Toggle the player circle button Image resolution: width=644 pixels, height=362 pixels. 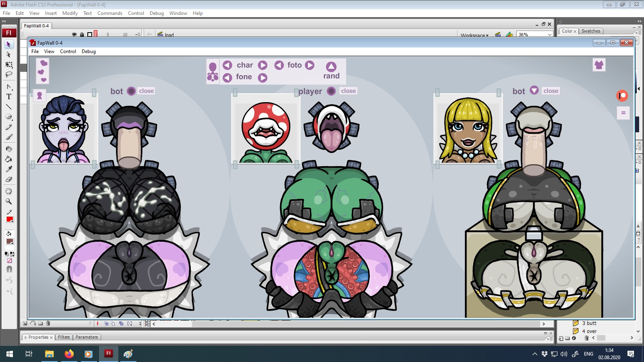point(331,91)
